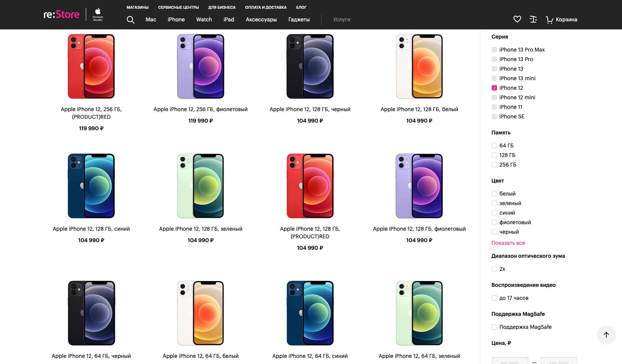Open title Apple iPhone 12, 64 ГБ, белый

click(x=201, y=356)
